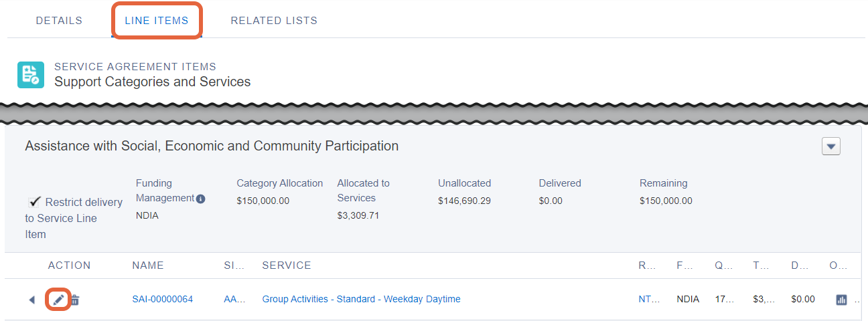
Task: Select the Line Items tab
Action: (157, 21)
